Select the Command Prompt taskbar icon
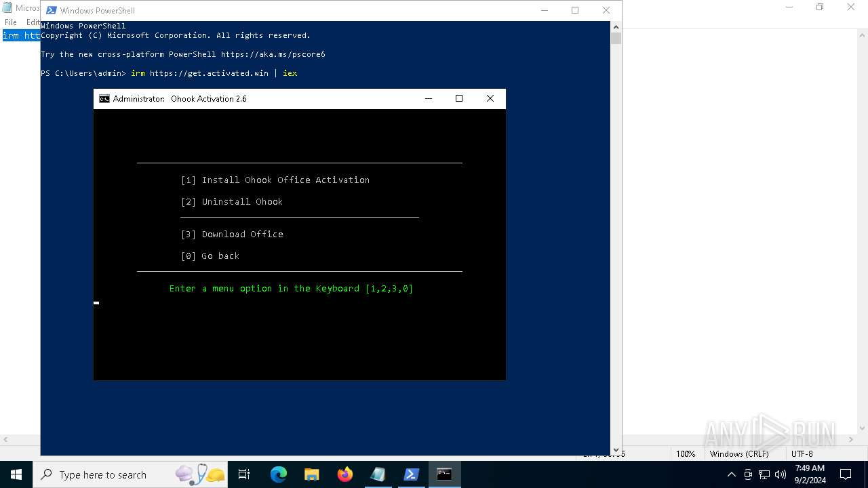Image resolution: width=868 pixels, height=488 pixels. coord(444,474)
